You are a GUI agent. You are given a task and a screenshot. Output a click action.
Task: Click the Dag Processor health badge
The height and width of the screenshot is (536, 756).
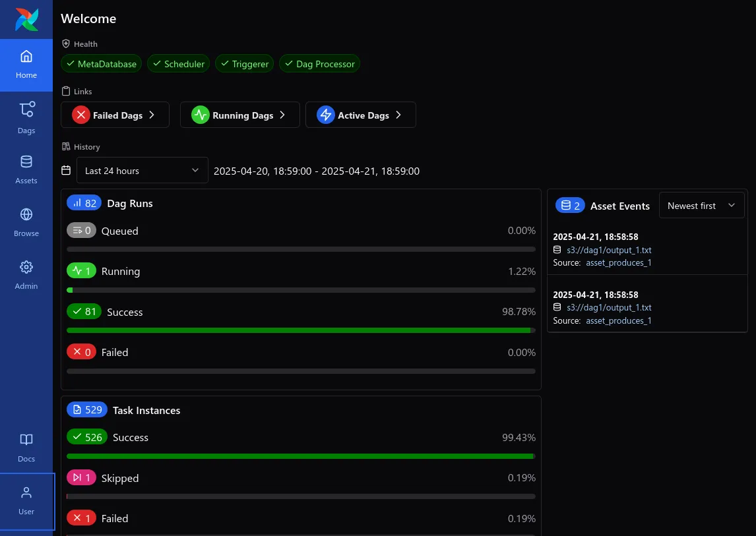click(x=319, y=64)
